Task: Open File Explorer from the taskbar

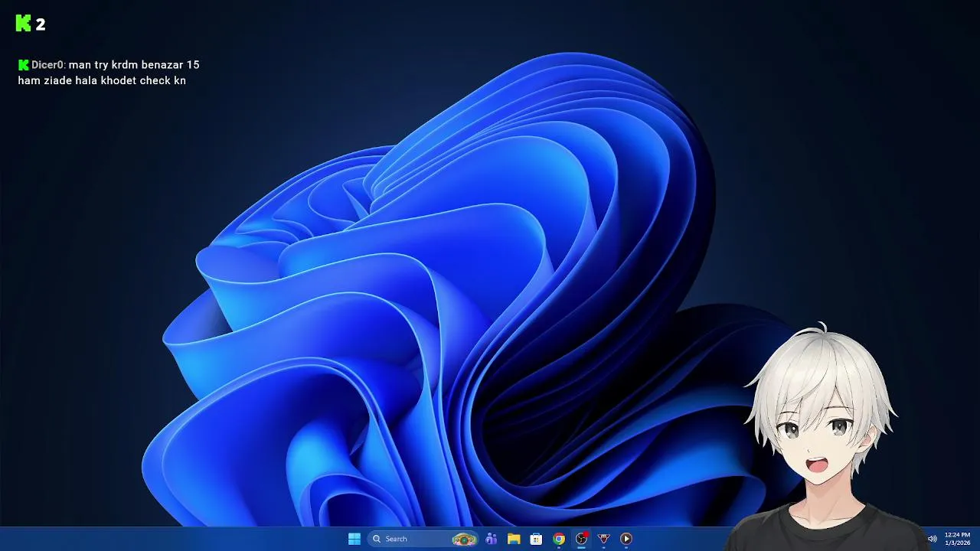Action: point(514,539)
